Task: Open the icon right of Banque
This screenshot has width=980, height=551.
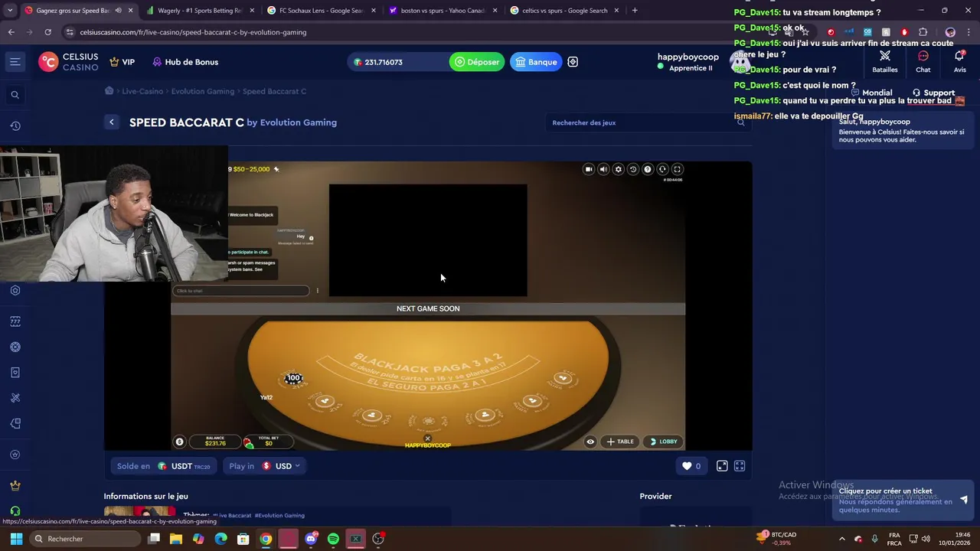Action: [573, 62]
